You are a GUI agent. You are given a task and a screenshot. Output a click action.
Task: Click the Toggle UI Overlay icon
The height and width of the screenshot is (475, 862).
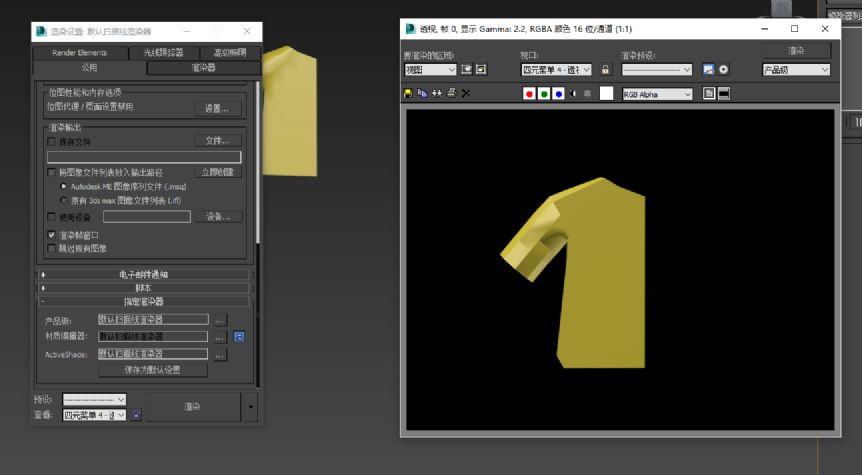[709, 94]
